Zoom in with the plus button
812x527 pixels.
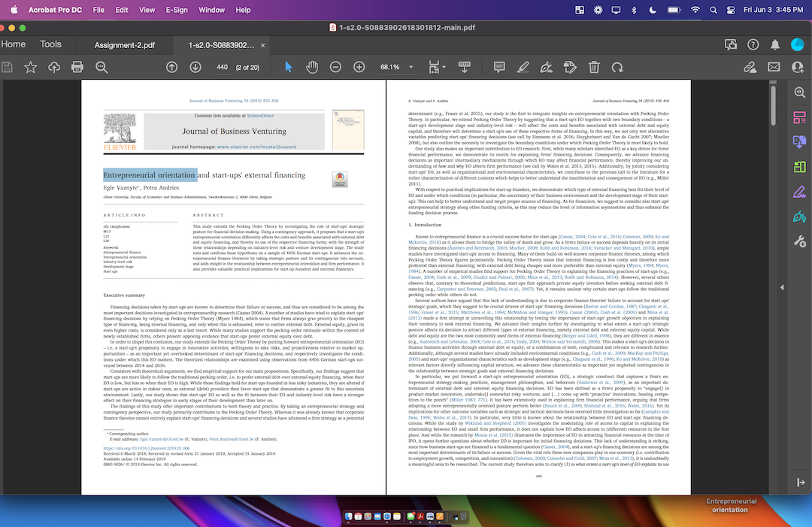(359, 67)
